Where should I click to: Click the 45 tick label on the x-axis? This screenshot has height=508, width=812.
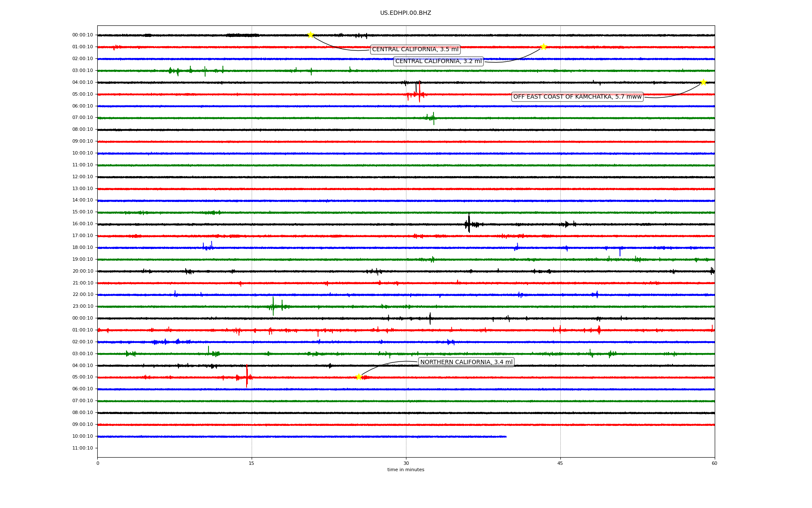tap(560, 464)
